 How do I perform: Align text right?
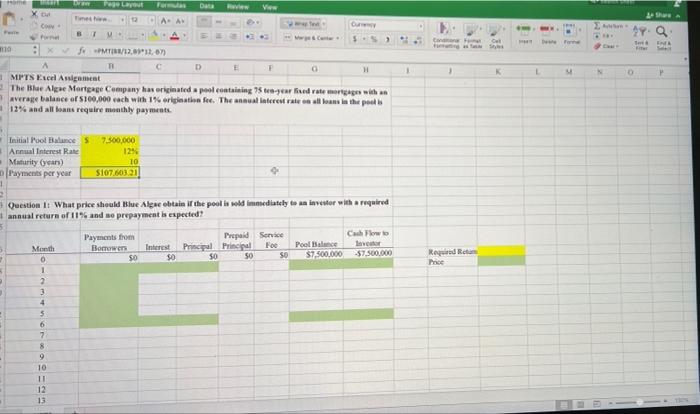tap(233, 37)
